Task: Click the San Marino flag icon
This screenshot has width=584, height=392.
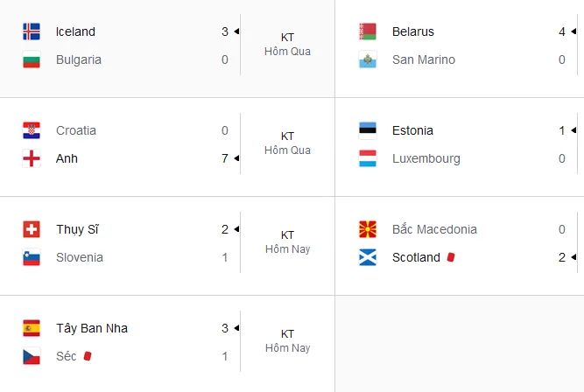Action: pos(368,59)
